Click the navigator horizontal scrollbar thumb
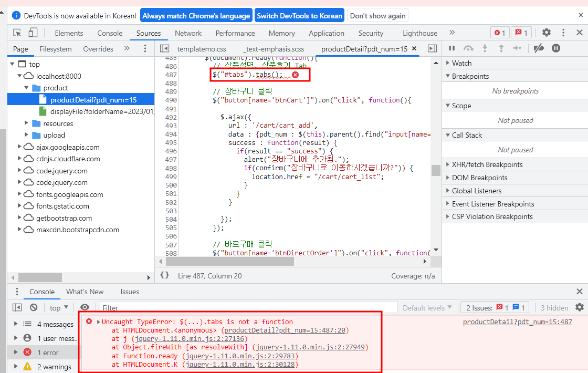Viewport: 588px width, 373px height. click(x=40, y=277)
